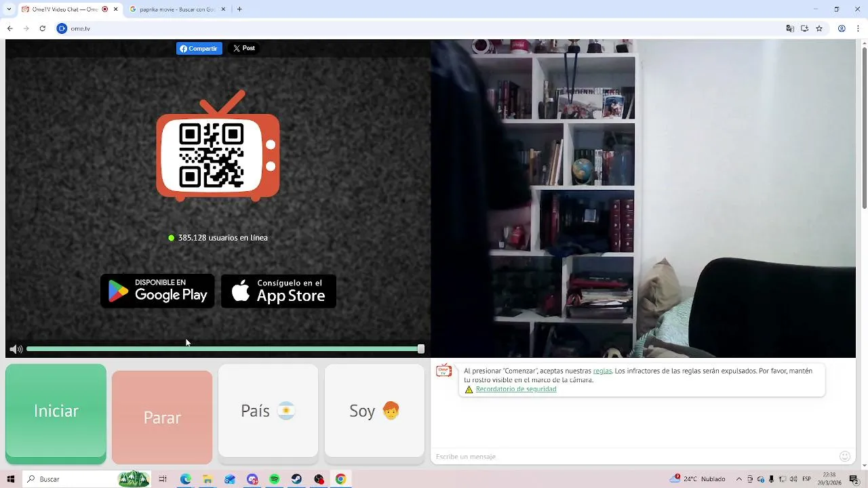Click OmeTV logo beside rules notice
The image size is (868, 488).
click(444, 371)
